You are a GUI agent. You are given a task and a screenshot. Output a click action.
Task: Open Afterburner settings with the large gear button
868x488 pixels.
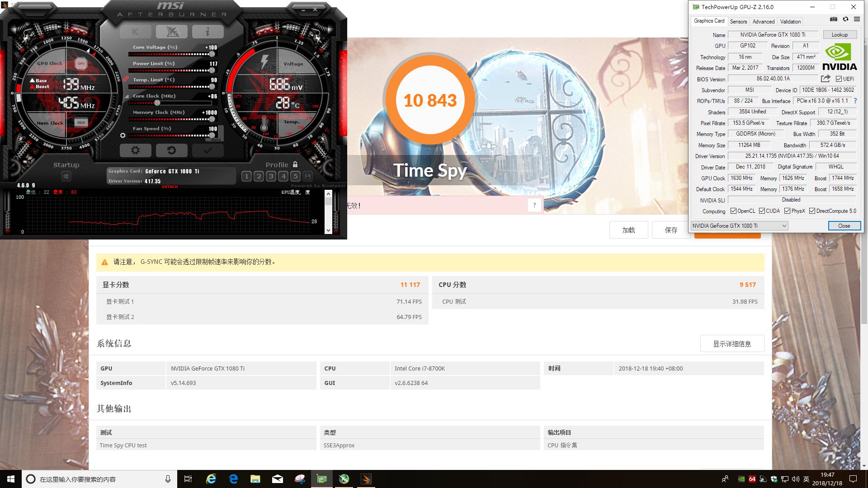135,150
